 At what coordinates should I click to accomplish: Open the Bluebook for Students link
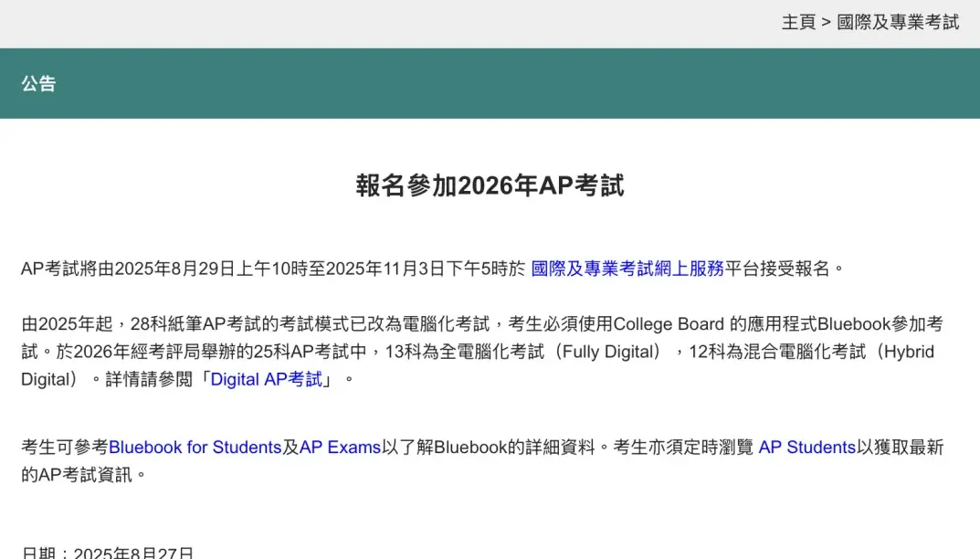[x=195, y=448]
